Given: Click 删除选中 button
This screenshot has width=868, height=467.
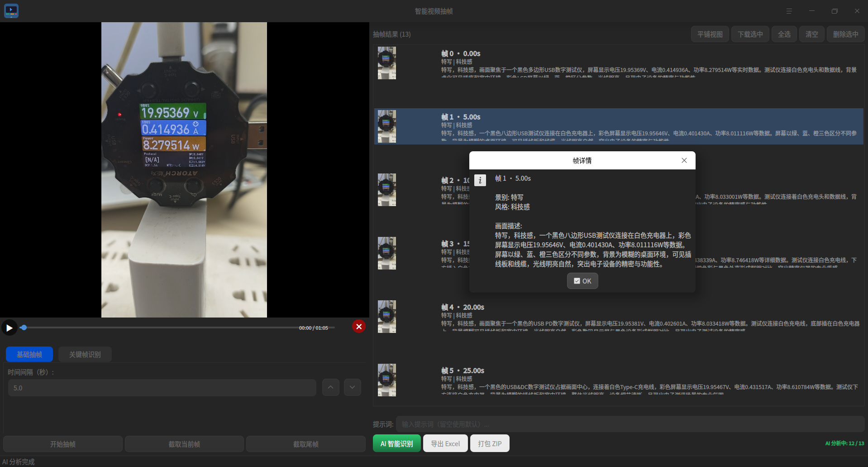Looking at the screenshot, I should pyautogui.click(x=846, y=34).
